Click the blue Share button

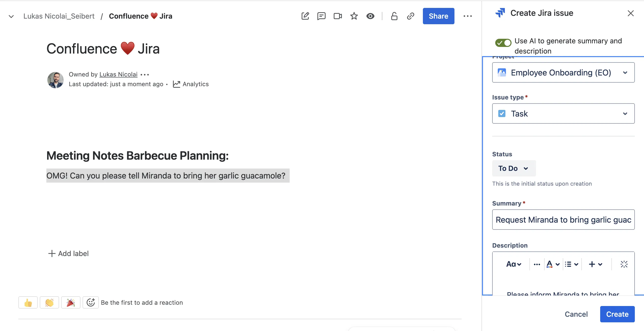point(438,16)
